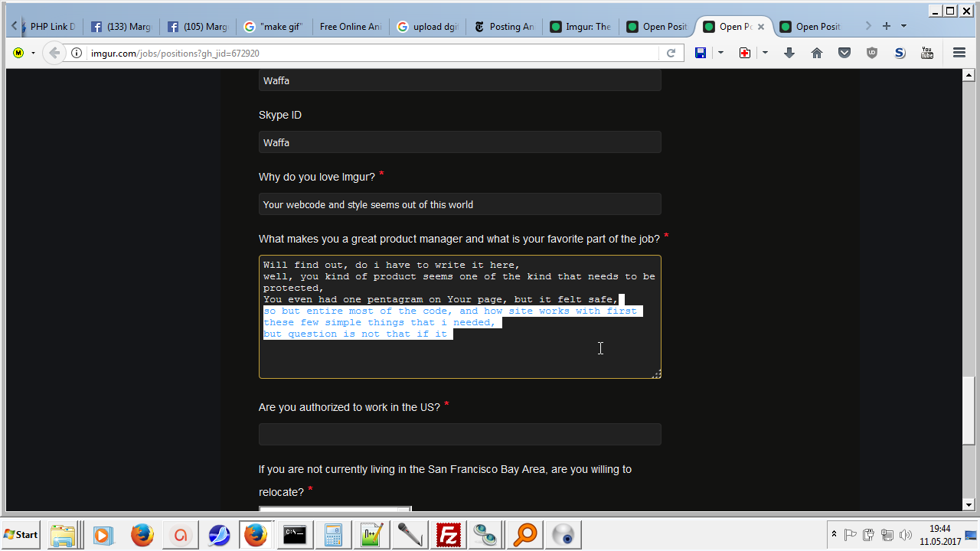This screenshot has width=980, height=551.
Task: Open the relocate dropdown at the page bottom
Action: (x=335, y=508)
